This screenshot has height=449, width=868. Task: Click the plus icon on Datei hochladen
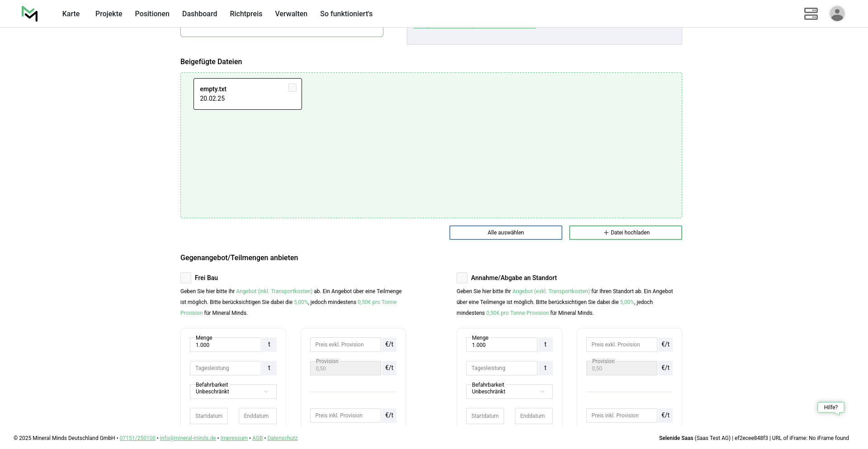[x=606, y=233]
